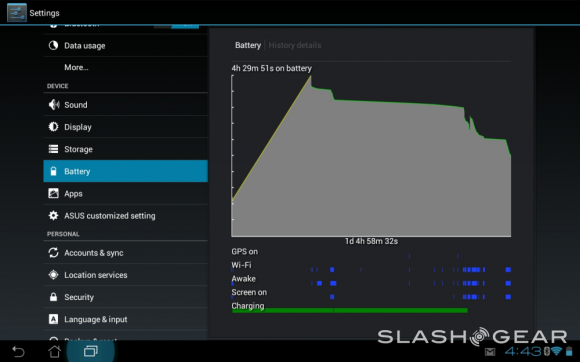Click the Apps picture icon

pyautogui.click(x=53, y=193)
